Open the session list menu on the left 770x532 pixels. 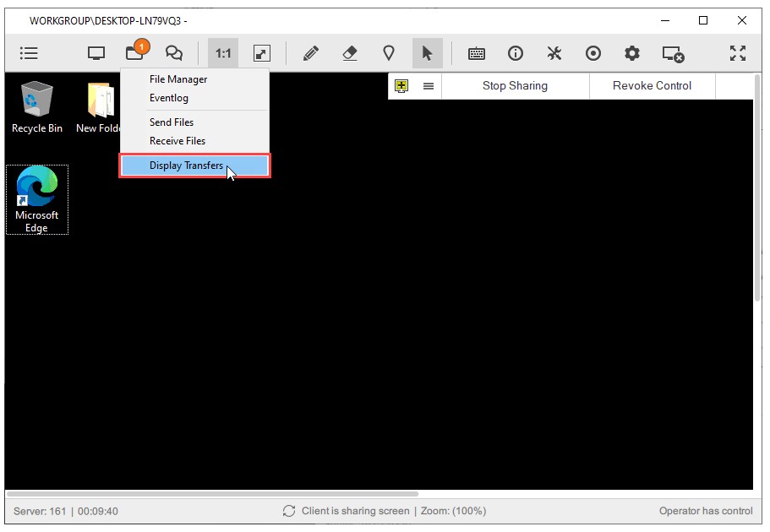coord(28,52)
